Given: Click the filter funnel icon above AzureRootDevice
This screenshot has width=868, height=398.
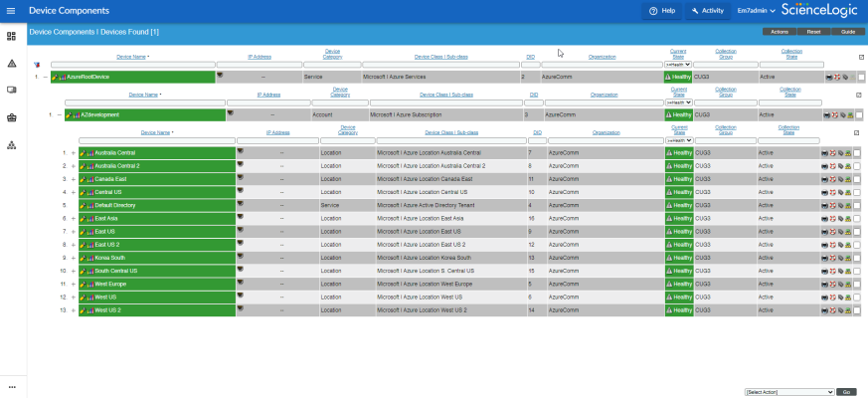Looking at the screenshot, I should click(x=37, y=65).
